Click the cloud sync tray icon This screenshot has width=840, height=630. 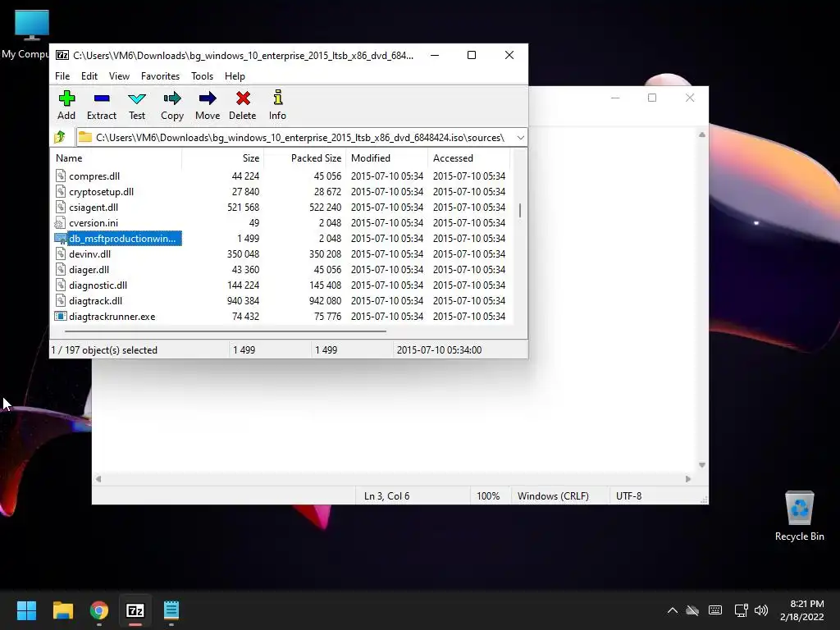point(692,610)
